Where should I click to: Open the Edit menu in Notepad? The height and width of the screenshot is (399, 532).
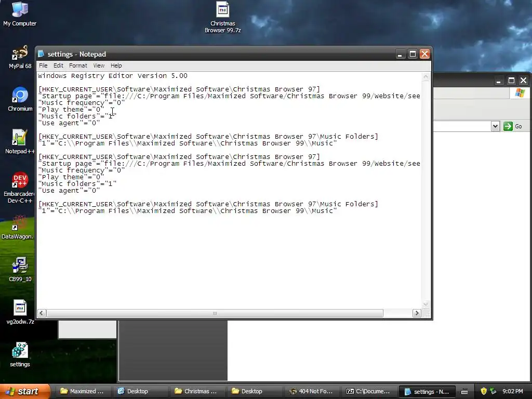(x=58, y=65)
